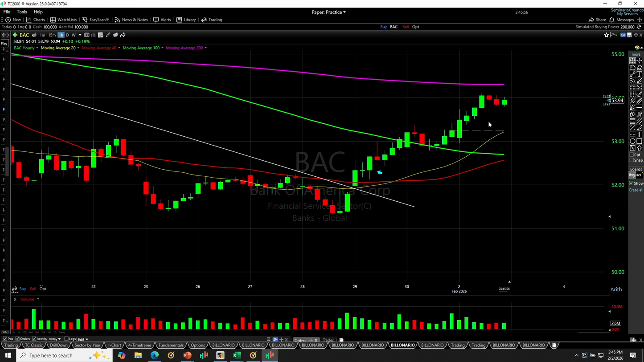Enable the Snap checkbox
The image size is (644, 362).
point(632,160)
